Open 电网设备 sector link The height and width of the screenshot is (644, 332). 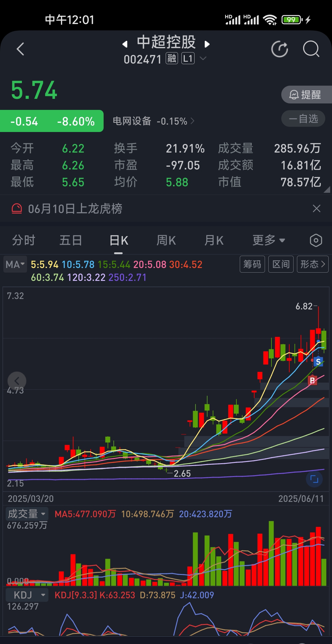(153, 121)
